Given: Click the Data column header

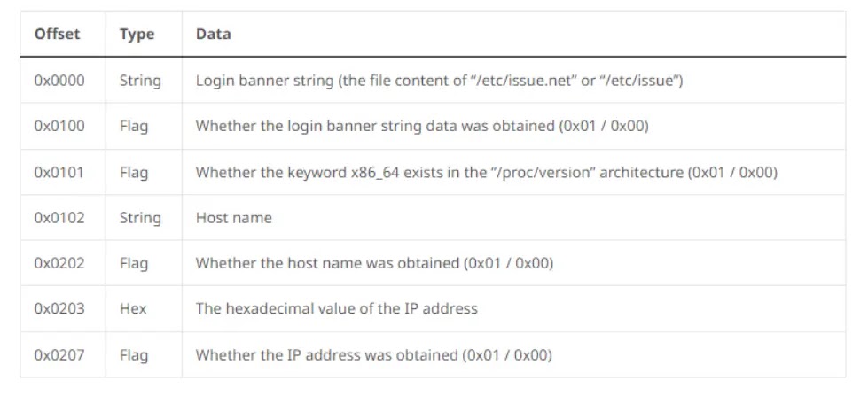Looking at the screenshot, I should (x=213, y=35).
